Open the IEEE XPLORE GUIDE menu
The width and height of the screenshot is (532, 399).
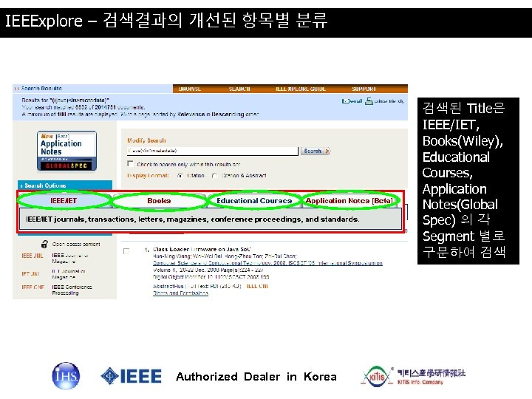point(301,89)
